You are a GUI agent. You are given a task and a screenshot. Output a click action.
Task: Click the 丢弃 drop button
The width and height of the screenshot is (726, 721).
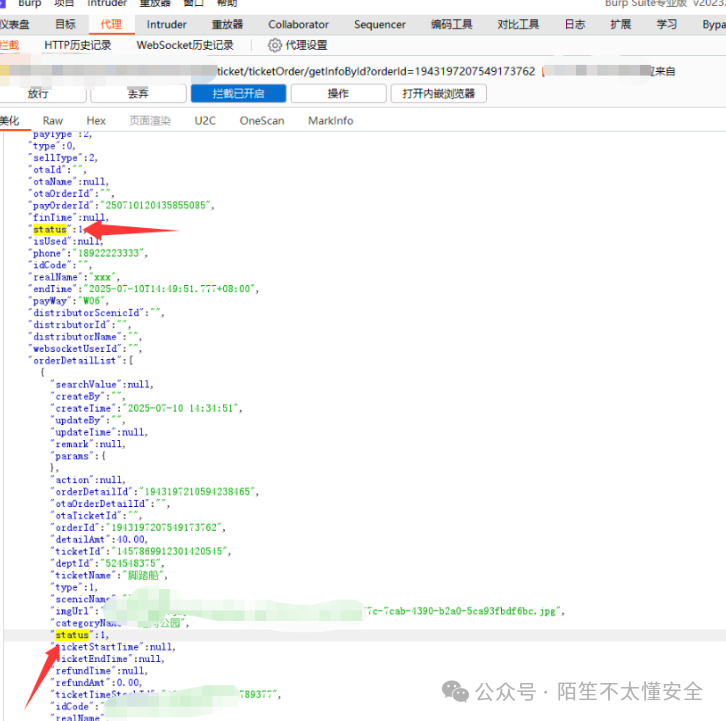(138, 94)
